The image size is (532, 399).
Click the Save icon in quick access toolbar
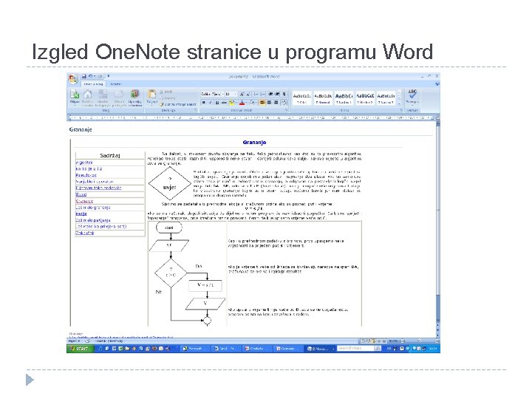coord(84,76)
